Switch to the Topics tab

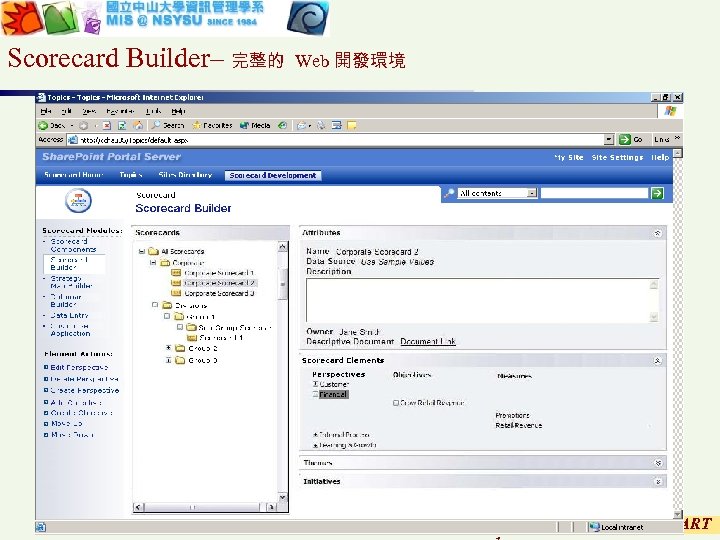(x=131, y=175)
